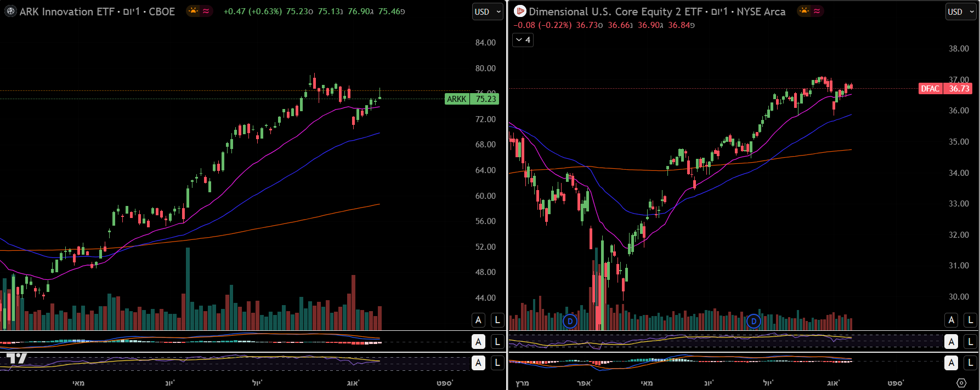980x390 pixels.
Task: Toggle auto scale (A) on DFAC price pane
Action: point(951,320)
